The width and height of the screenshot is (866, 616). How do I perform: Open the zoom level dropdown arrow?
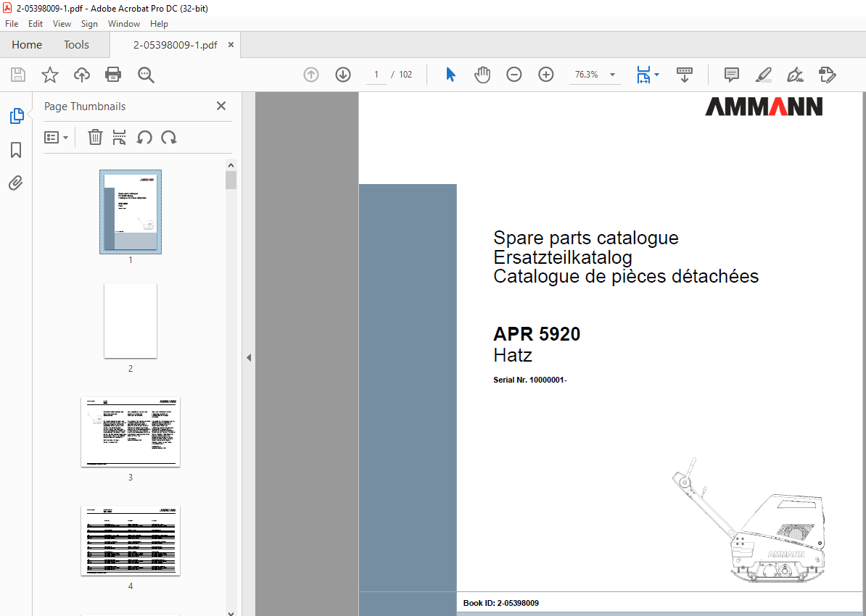612,75
